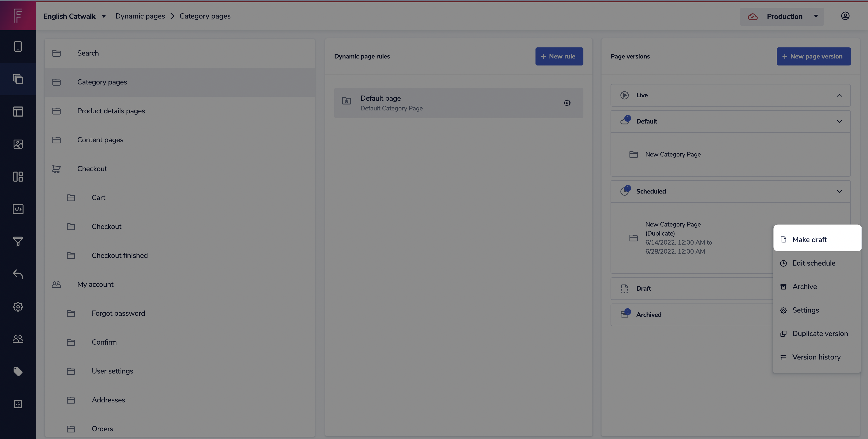Select Duplicate version menu option
Screen dimensions: 868x439
(x=820, y=334)
